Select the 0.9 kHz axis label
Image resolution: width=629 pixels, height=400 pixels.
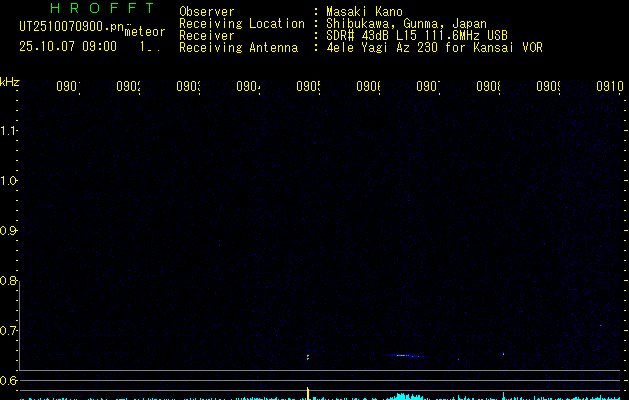[x=9, y=231]
